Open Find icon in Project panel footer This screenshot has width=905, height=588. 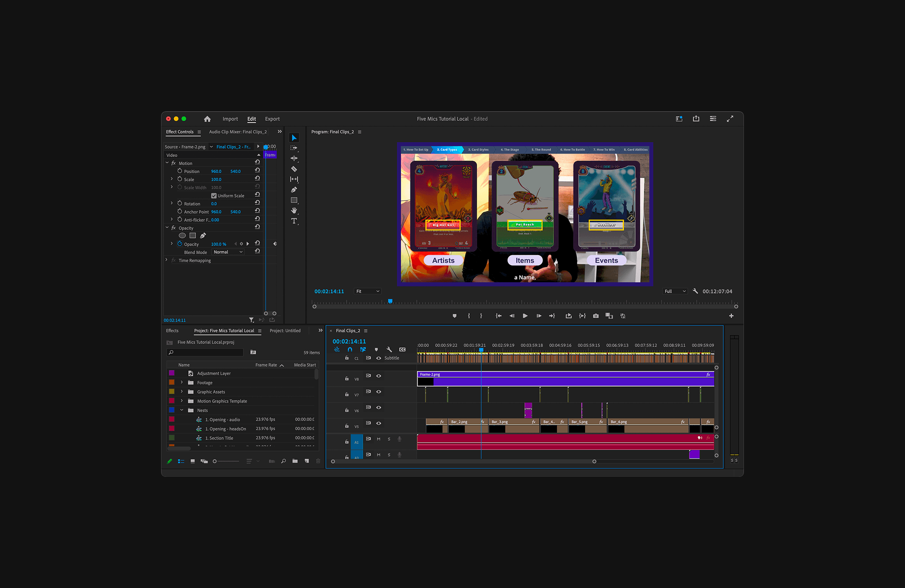coord(284,461)
